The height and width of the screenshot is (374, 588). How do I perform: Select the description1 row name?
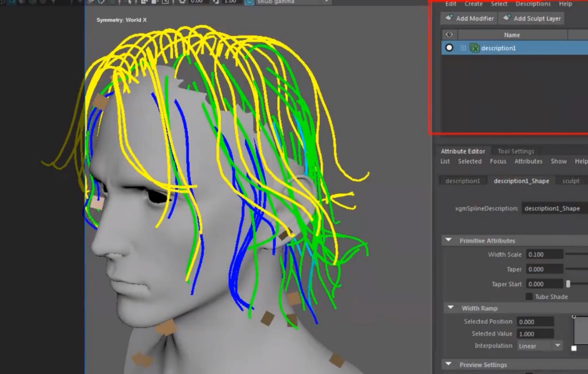[498, 48]
